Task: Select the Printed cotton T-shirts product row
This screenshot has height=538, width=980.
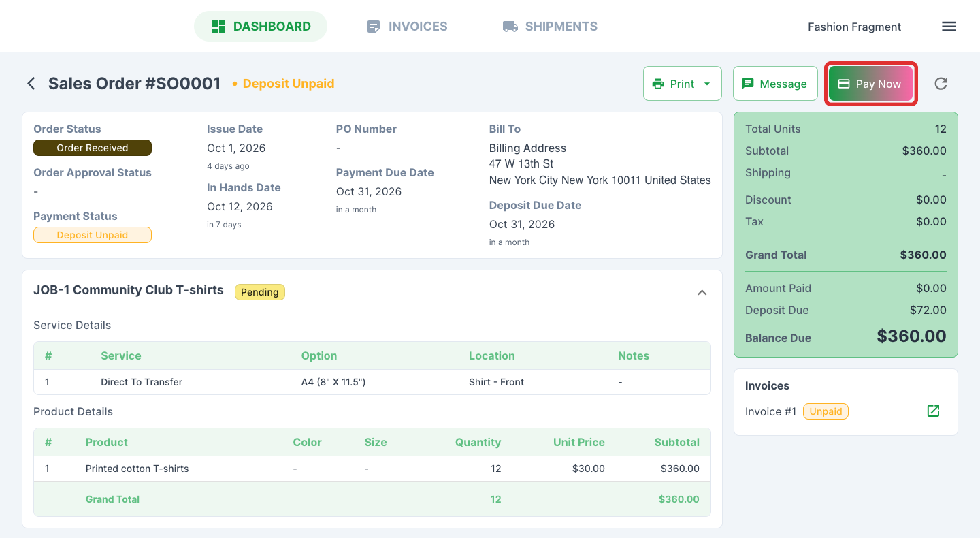Action: tap(372, 469)
